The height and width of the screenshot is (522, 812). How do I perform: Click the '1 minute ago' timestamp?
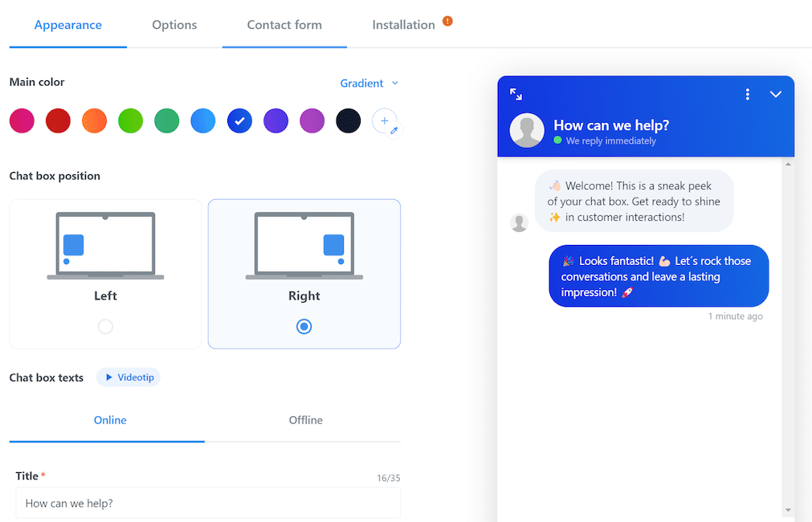735,316
